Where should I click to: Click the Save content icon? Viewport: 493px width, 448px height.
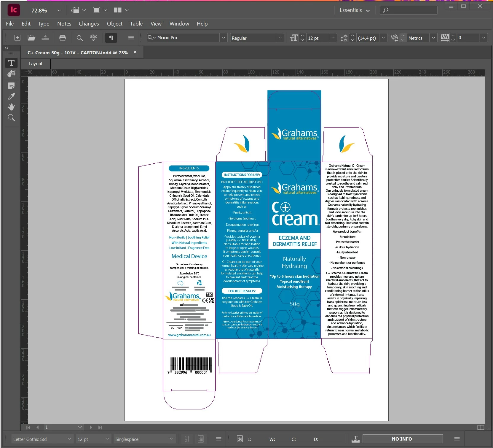[x=45, y=38]
